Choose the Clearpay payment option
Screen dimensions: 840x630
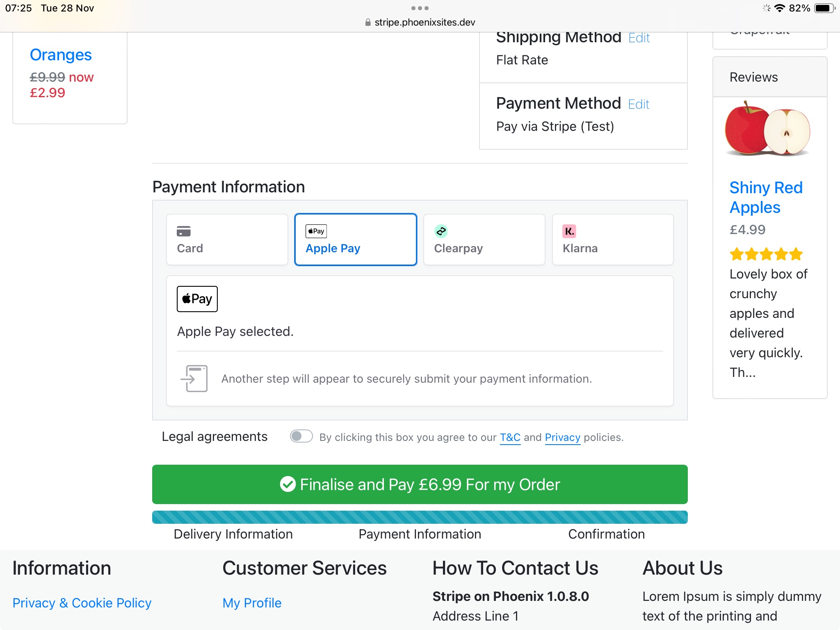tap(484, 240)
